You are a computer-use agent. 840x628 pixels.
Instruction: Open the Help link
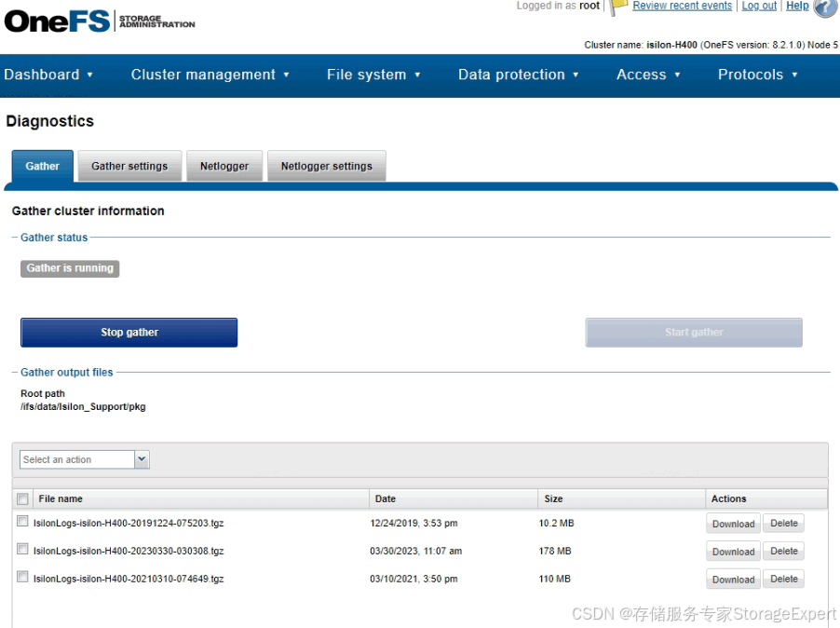pyautogui.click(x=797, y=6)
